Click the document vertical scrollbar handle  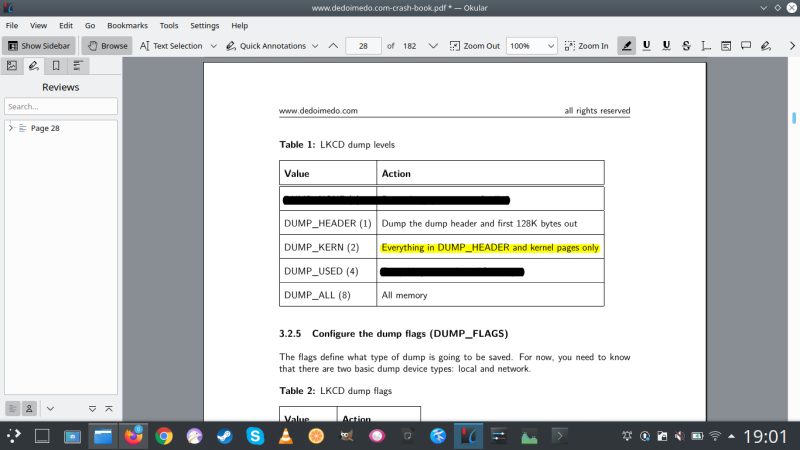coord(794,118)
